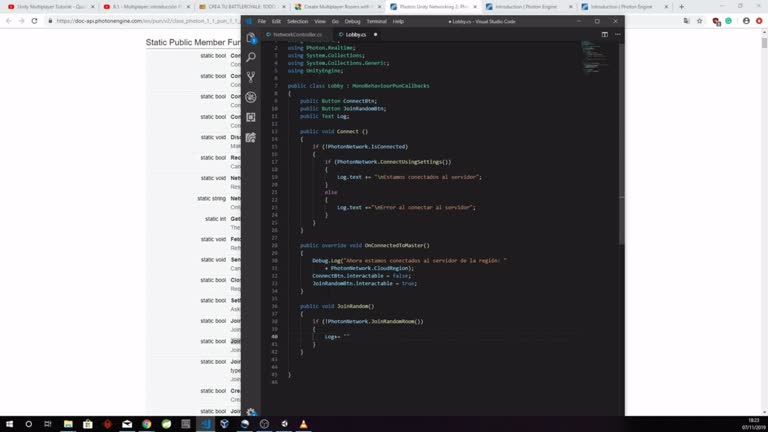Click 'Static Public Member Fun' heading in Chrome

[x=193, y=43]
